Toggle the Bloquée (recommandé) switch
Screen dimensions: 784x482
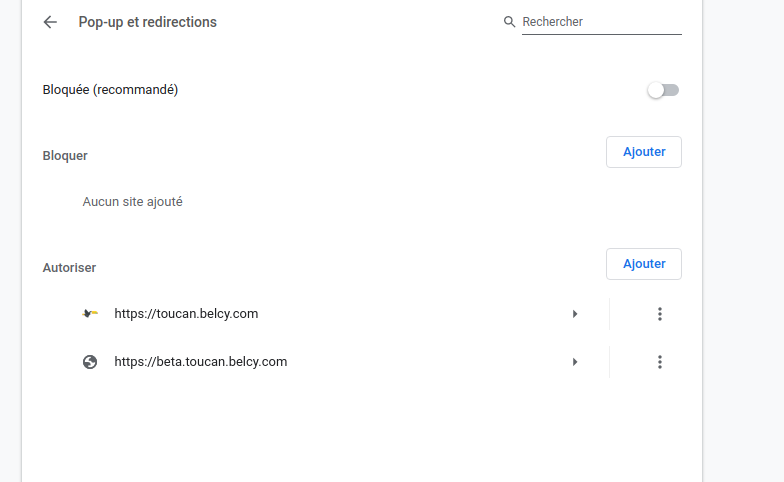point(663,90)
